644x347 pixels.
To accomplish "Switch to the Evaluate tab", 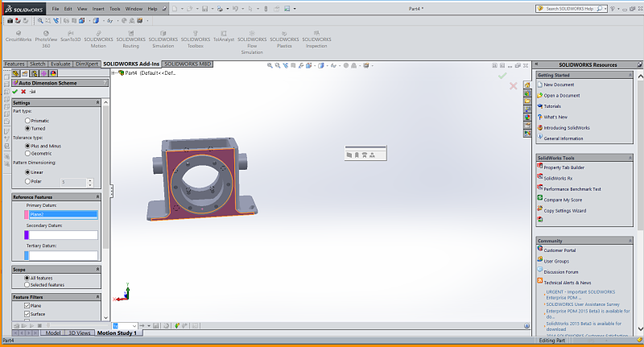I will coord(60,64).
